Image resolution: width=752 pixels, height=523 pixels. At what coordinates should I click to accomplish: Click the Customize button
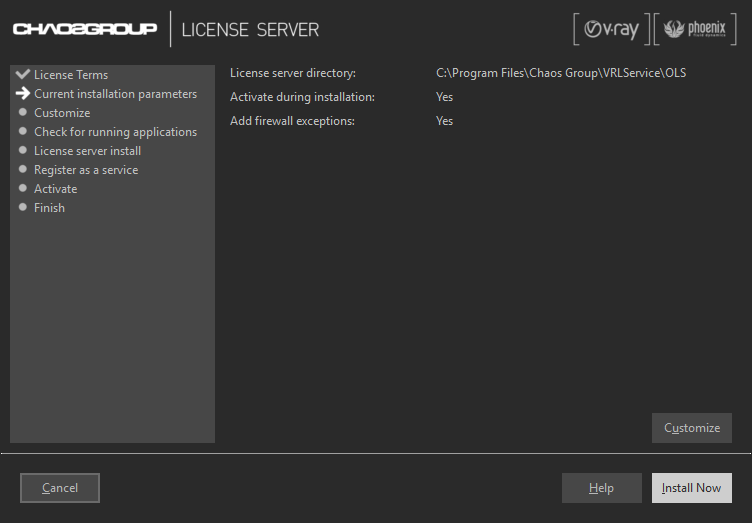click(692, 428)
